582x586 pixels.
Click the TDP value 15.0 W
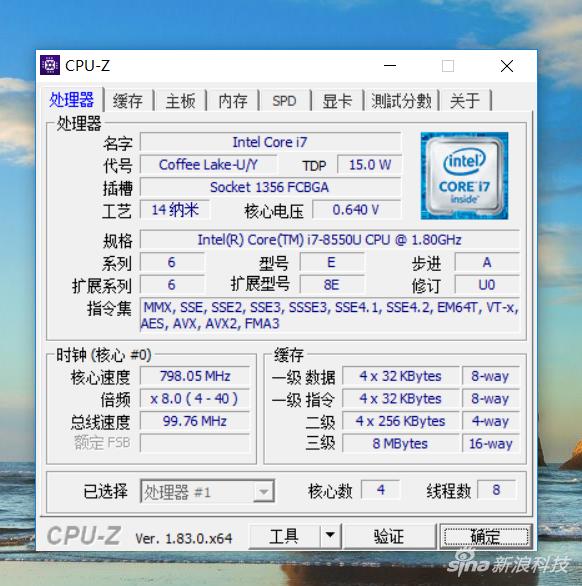[369, 164]
